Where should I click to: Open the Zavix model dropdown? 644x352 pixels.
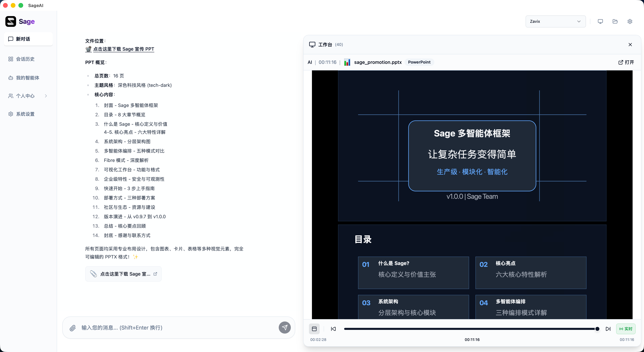click(x=555, y=21)
